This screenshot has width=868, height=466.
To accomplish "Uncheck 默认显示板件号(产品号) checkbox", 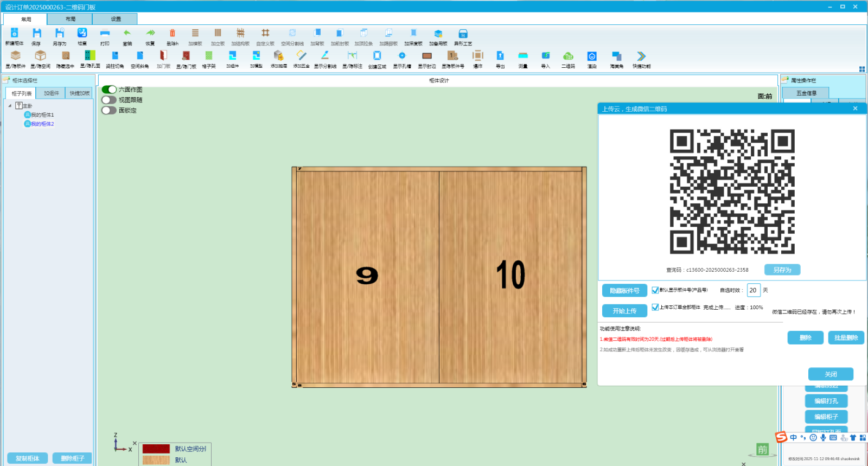I will click(655, 290).
